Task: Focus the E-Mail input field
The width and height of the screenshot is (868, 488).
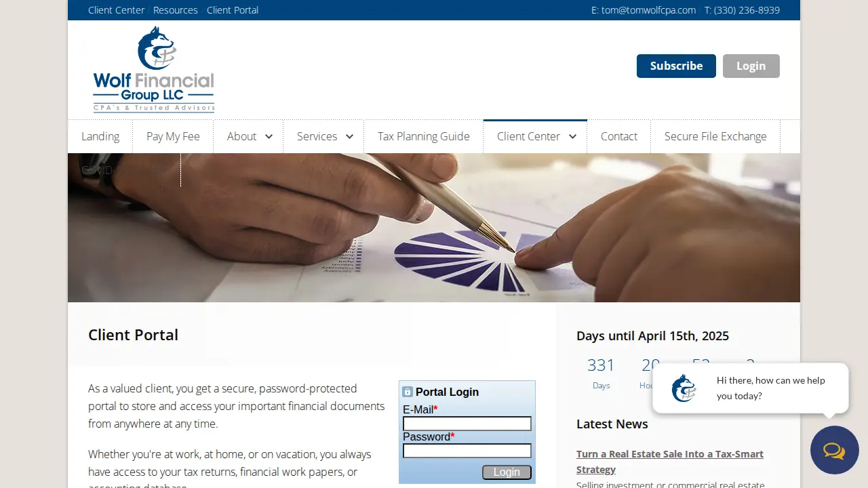Action: coord(467,424)
